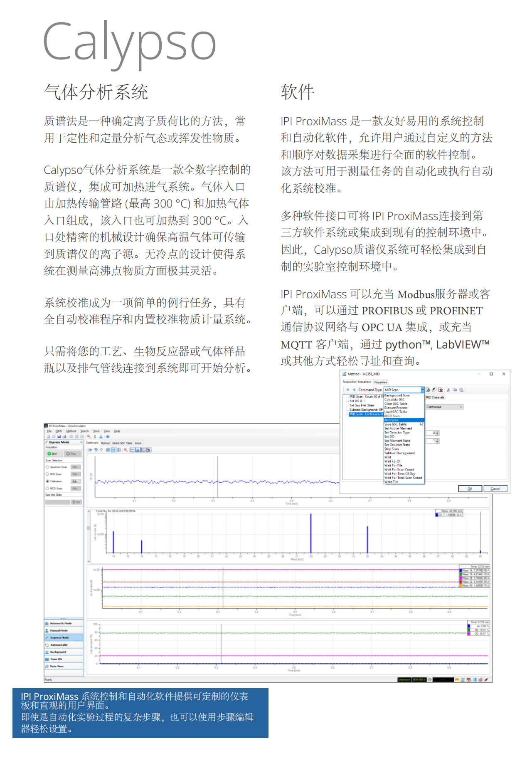Click the green N2 legend swatch
532x778 pixels.
469,630
